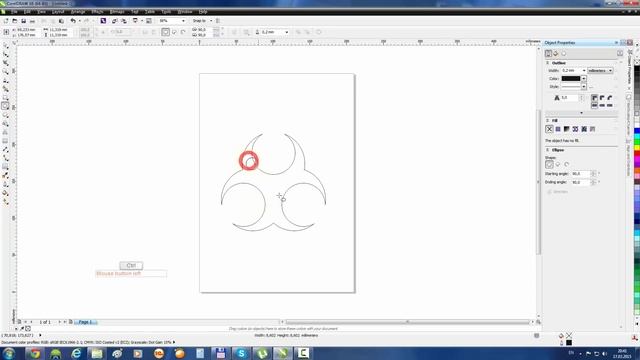This screenshot has width=640, height=360.
Task: Select Arc shape option in docker
Action: [x=567, y=164]
